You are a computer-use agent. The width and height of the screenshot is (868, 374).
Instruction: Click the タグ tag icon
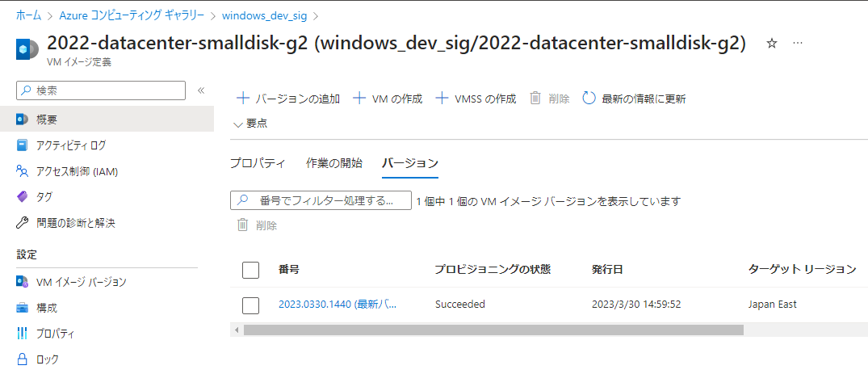[22, 197]
